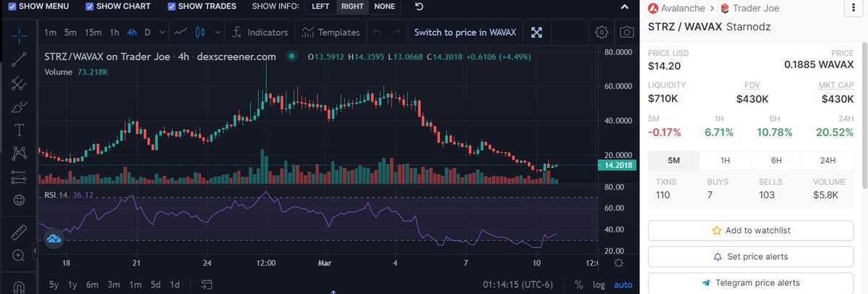This screenshot has height=294, width=868.
Task: Toggle percentage scale on price axis
Action: pyautogui.click(x=579, y=285)
